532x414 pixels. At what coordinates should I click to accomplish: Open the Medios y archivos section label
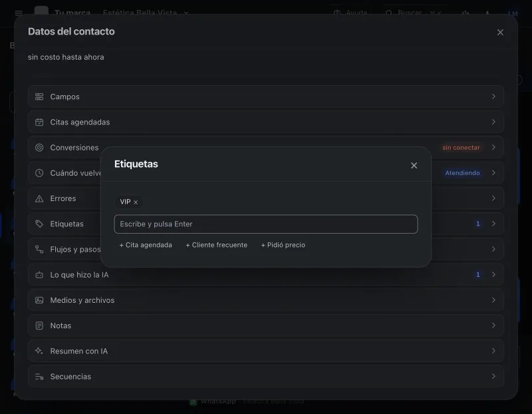tap(82, 300)
